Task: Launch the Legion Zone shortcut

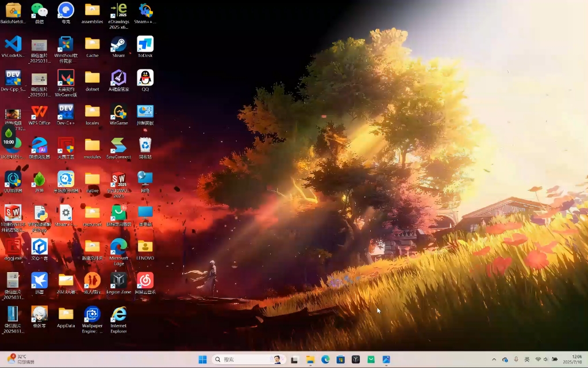Action: (118, 280)
